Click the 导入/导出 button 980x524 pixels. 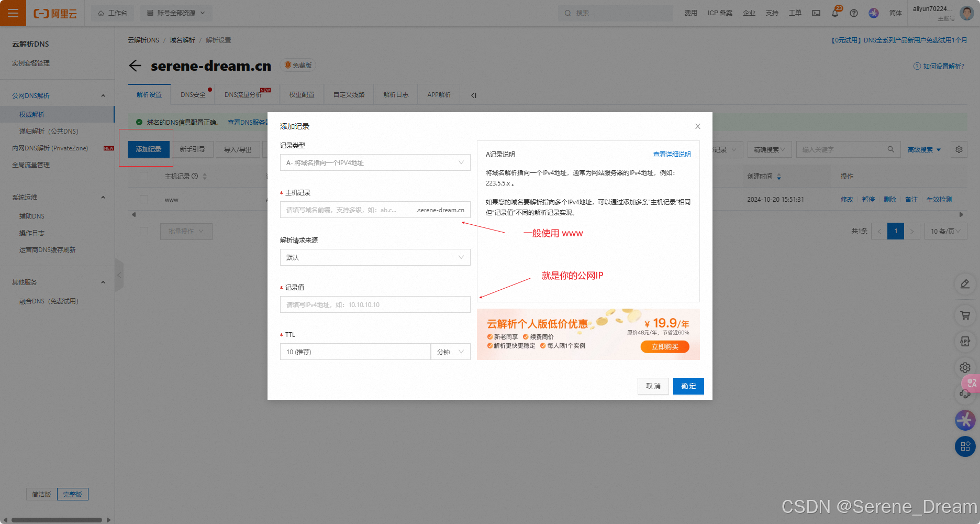pos(238,149)
